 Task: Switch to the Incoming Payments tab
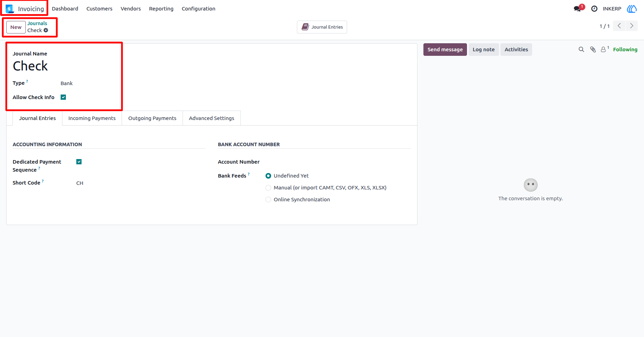[92, 118]
